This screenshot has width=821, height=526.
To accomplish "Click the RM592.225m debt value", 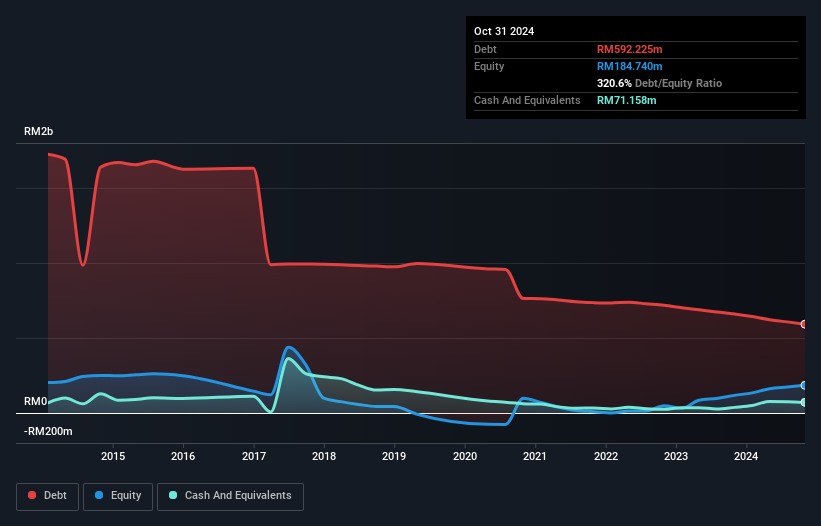I will point(629,49).
